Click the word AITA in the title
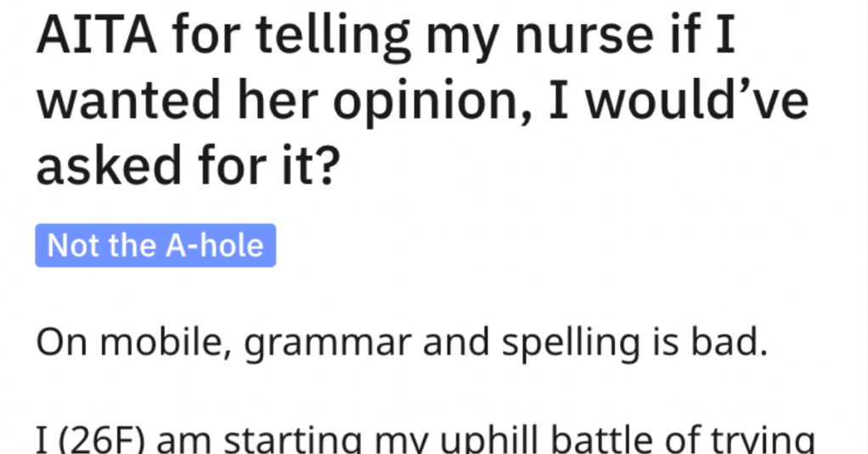Image resolution: width=868 pixels, height=454 pixels. [x=96, y=36]
